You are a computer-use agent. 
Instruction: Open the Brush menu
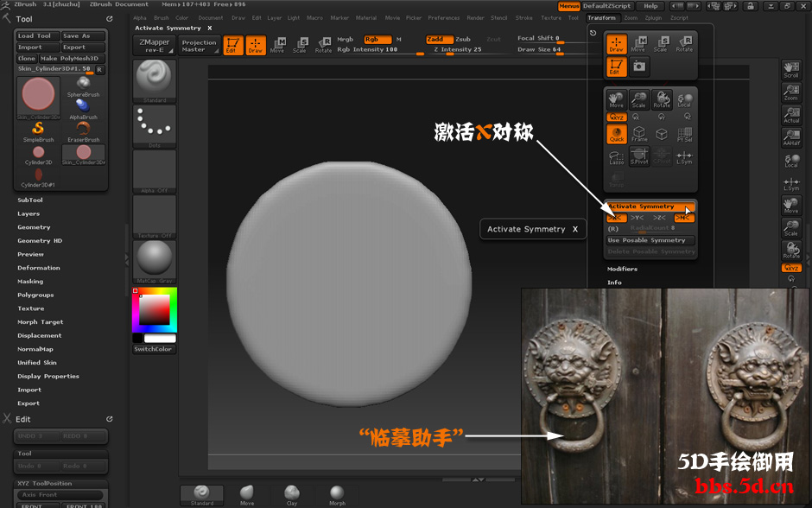(162, 17)
